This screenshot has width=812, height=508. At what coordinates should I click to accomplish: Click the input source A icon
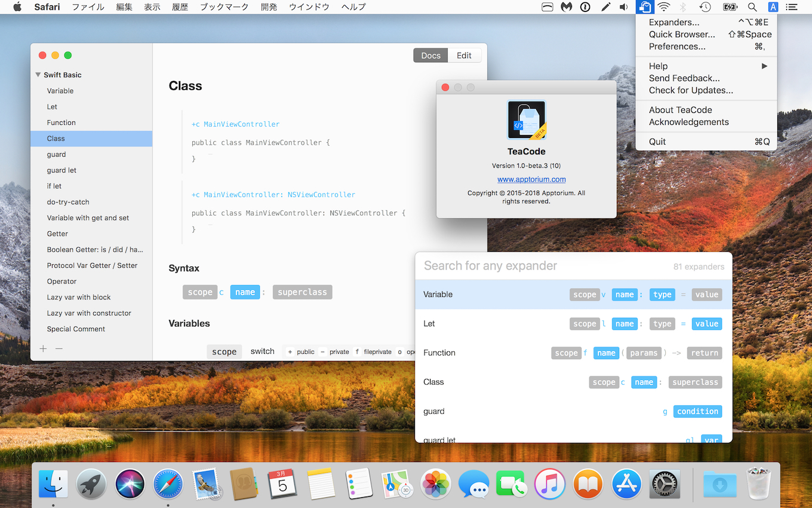(773, 7)
